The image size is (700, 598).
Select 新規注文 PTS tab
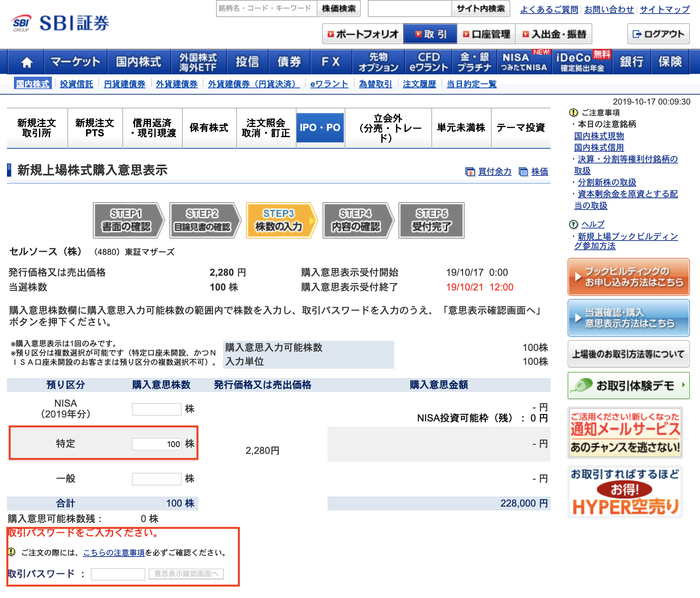[x=95, y=128]
